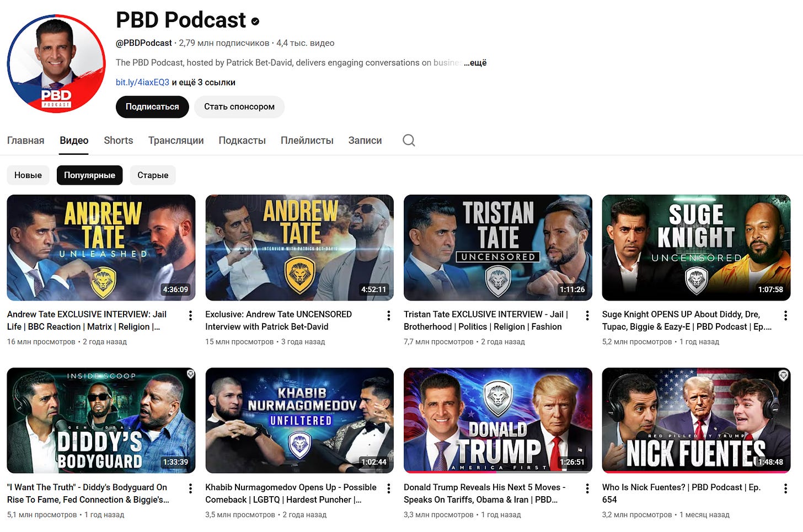Click the Стать спонсором button
The image size is (803, 532).
click(x=239, y=107)
